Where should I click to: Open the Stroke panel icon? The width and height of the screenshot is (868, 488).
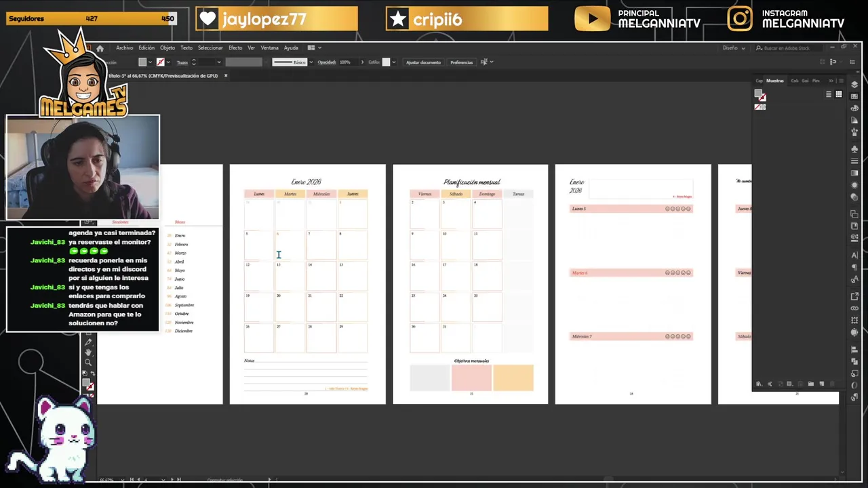point(854,161)
